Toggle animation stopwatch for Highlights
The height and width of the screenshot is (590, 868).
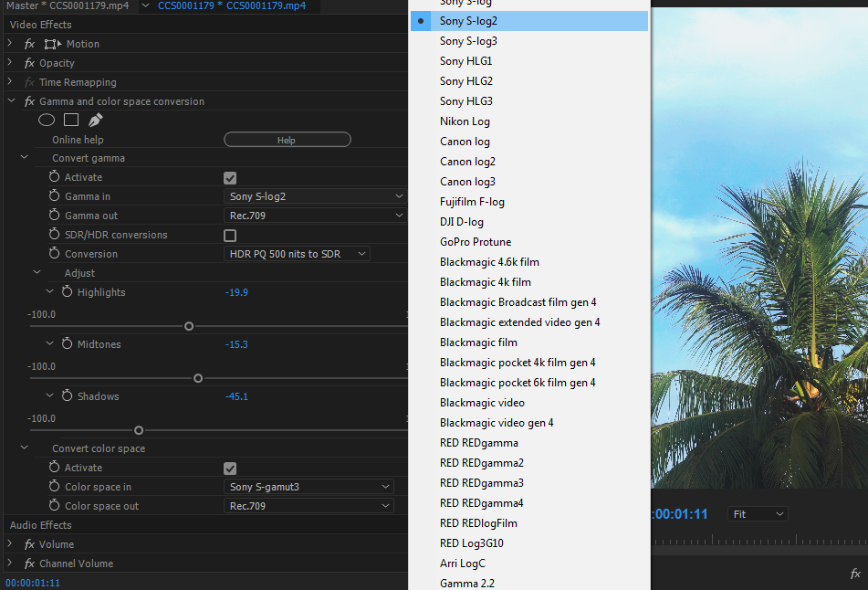coord(67,291)
